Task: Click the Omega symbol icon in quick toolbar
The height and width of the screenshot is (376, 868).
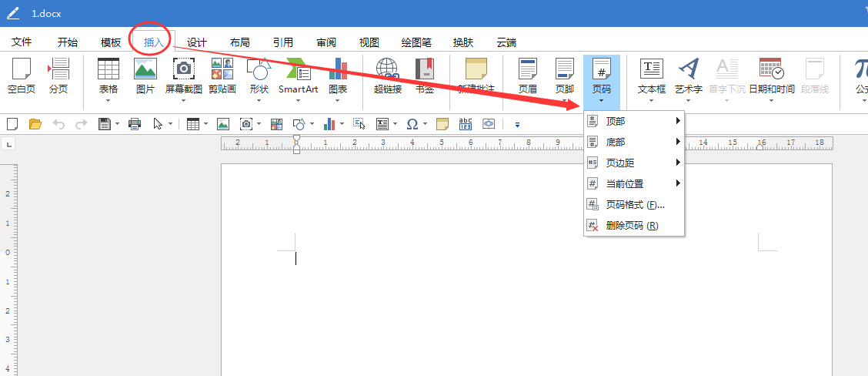Action: [412, 124]
